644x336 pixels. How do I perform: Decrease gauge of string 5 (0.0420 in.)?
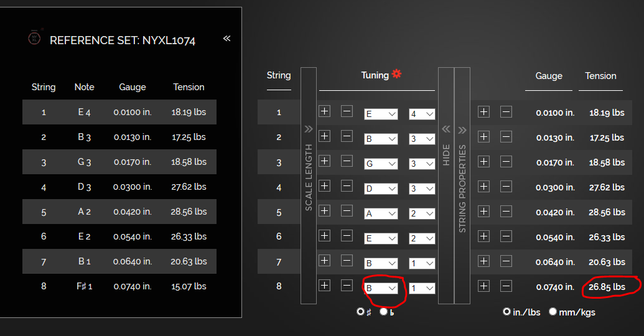[506, 212]
